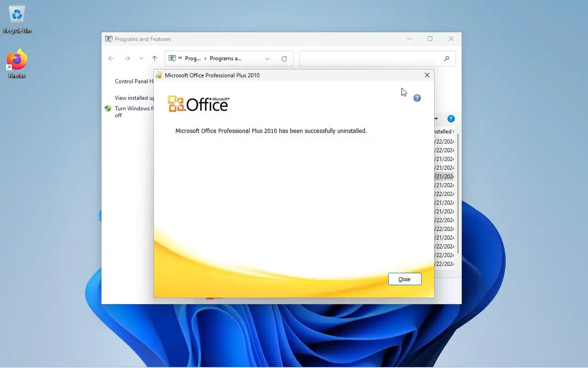Go back in Programs and Features window
This screenshot has height=368, width=588.
click(111, 58)
